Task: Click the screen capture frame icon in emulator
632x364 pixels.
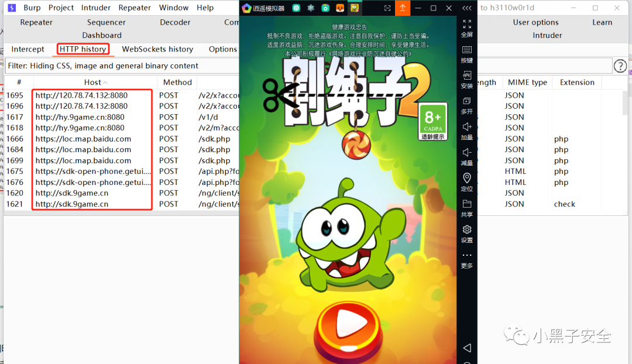Action: 387,8
